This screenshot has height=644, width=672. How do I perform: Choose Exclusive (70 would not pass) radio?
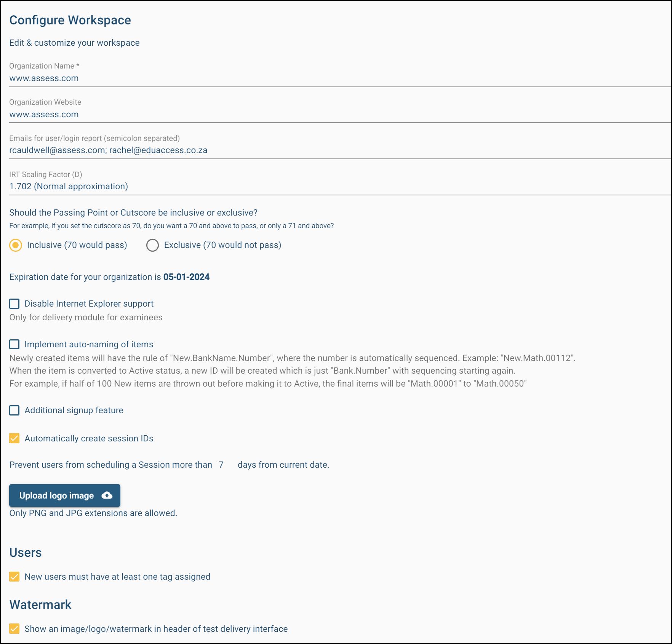tap(152, 245)
